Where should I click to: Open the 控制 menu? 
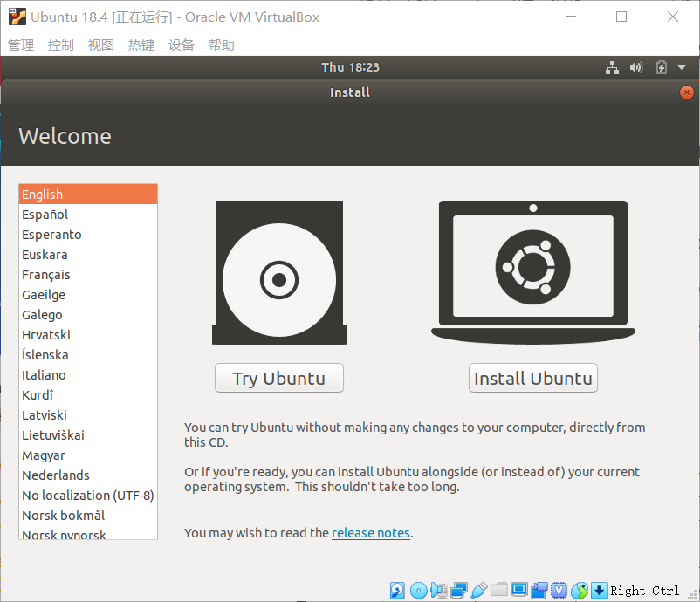tap(61, 45)
